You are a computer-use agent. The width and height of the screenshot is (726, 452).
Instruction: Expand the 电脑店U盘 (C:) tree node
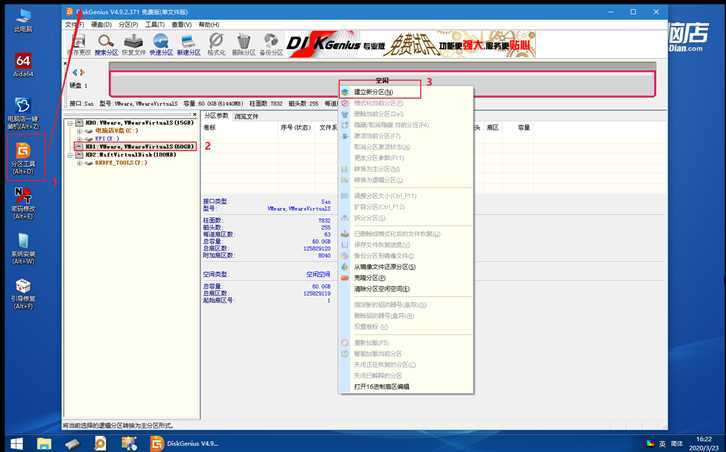pos(79,131)
